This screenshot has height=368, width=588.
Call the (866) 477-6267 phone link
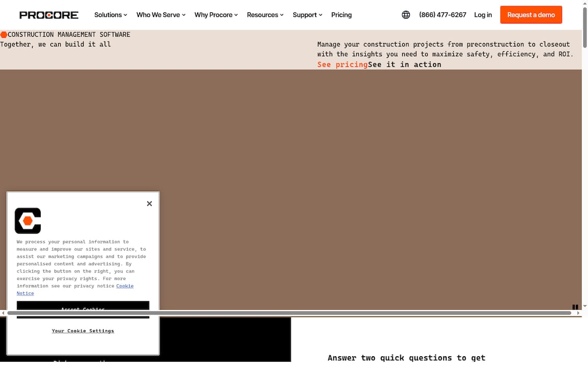tap(443, 15)
